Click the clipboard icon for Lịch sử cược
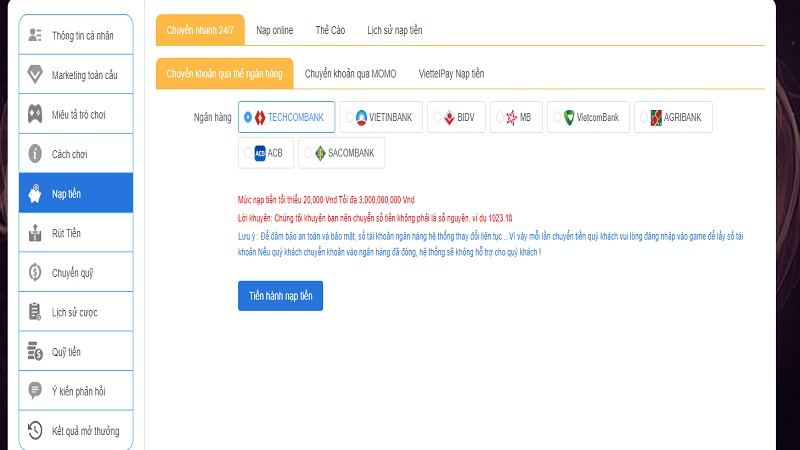The height and width of the screenshot is (450, 800). point(35,312)
